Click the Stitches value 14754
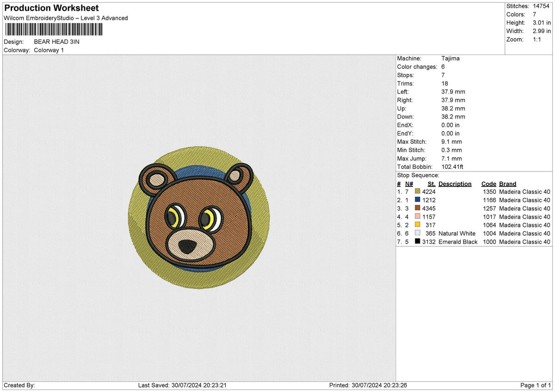Image resolution: width=555 pixels, height=392 pixels. click(x=542, y=6)
